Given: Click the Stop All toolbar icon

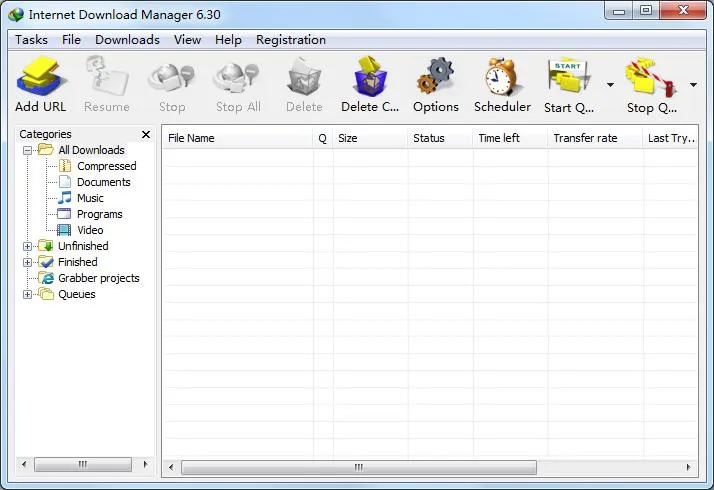Looking at the screenshot, I should [x=237, y=77].
